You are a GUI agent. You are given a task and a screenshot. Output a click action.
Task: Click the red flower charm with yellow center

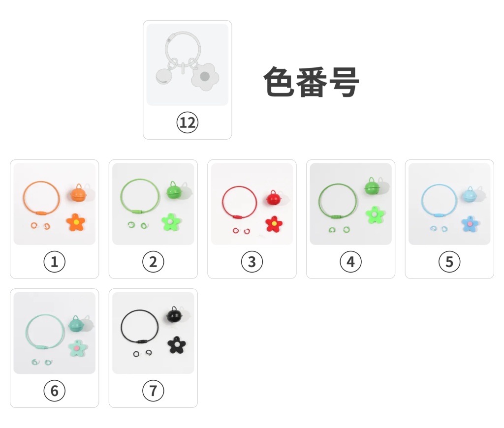coord(274,224)
